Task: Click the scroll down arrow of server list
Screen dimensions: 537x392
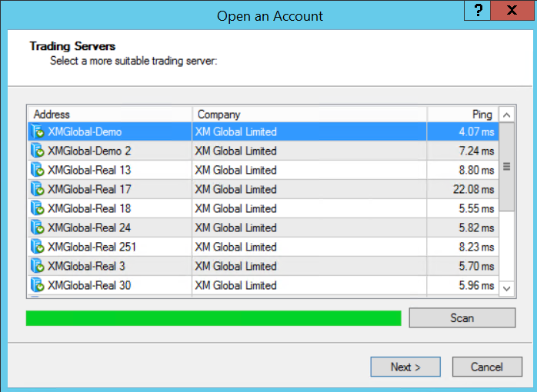Action: [x=507, y=288]
